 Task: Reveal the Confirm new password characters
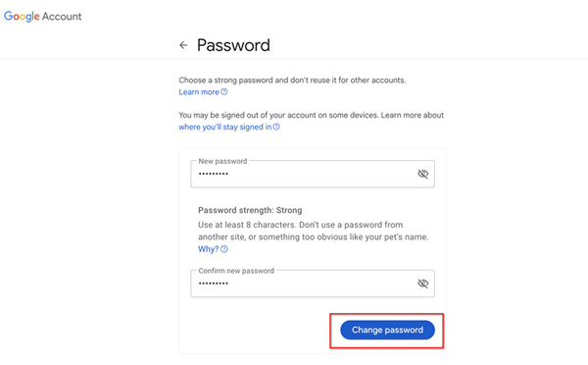[423, 284]
